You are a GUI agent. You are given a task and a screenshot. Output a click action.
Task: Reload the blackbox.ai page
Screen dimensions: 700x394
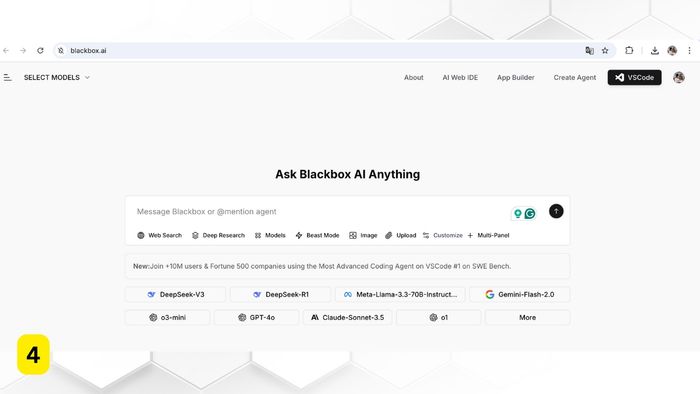click(40, 50)
